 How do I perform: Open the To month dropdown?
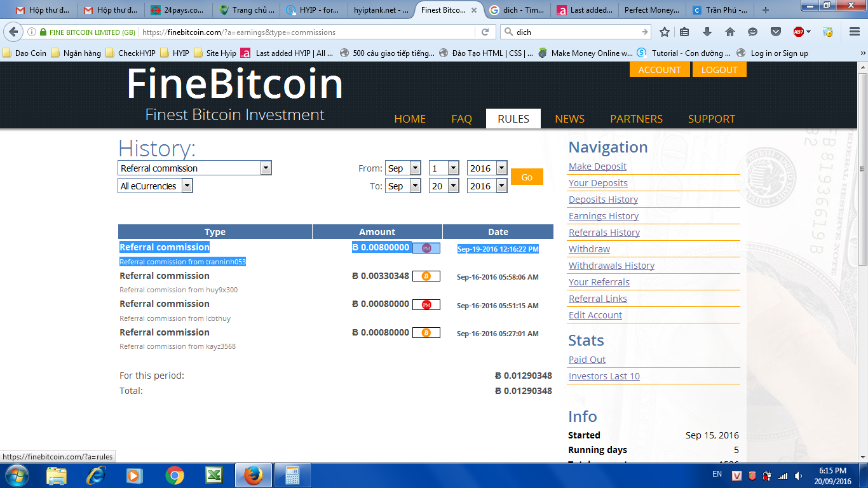point(403,186)
